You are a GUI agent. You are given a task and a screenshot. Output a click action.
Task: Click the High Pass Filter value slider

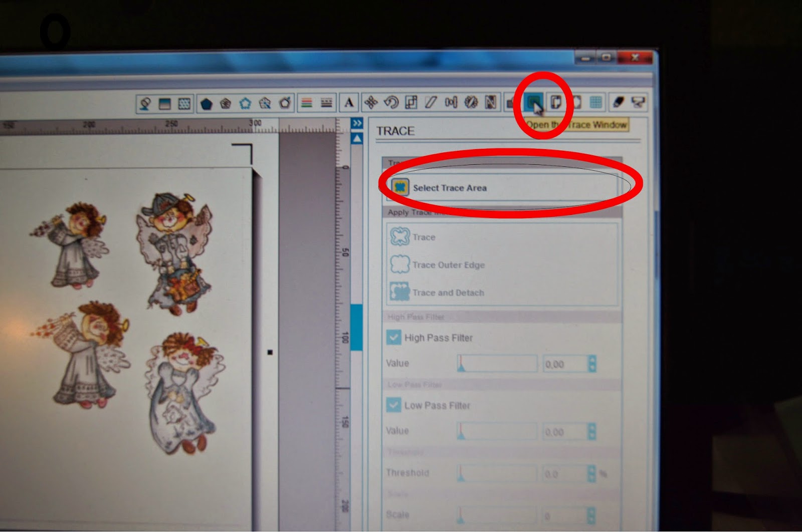click(497, 364)
